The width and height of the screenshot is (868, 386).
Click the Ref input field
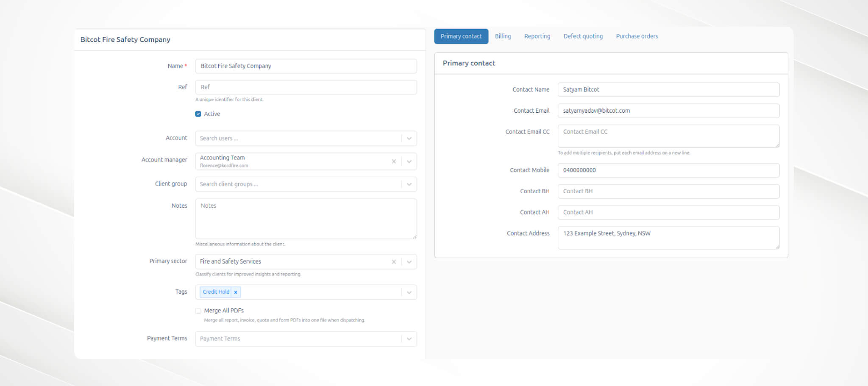(x=305, y=87)
